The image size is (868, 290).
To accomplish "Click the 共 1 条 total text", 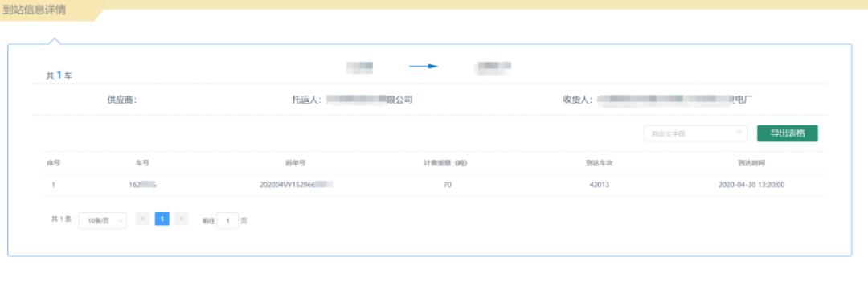I will [61, 219].
